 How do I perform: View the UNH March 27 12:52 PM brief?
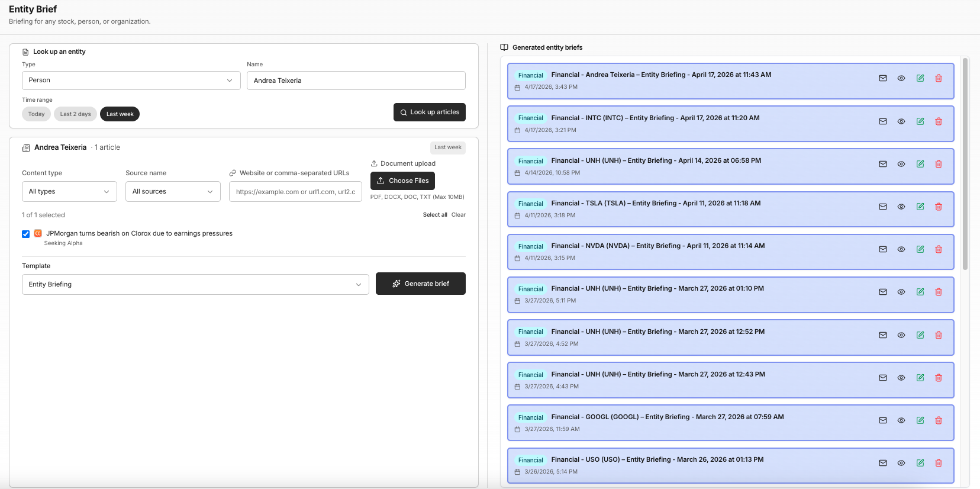[x=901, y=335]
